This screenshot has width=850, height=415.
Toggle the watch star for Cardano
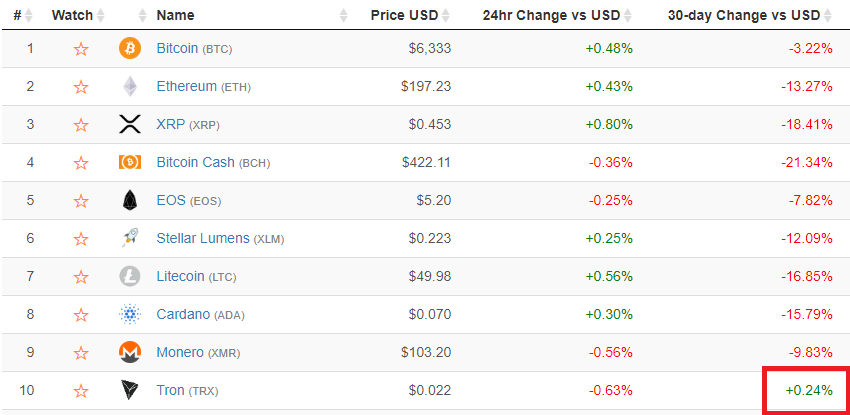coord(81,314)
